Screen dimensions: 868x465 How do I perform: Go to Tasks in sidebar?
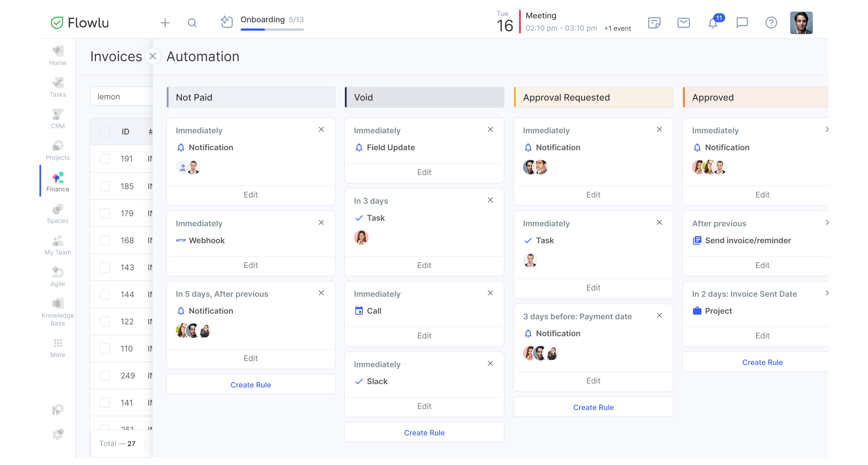tap(57, 88)
